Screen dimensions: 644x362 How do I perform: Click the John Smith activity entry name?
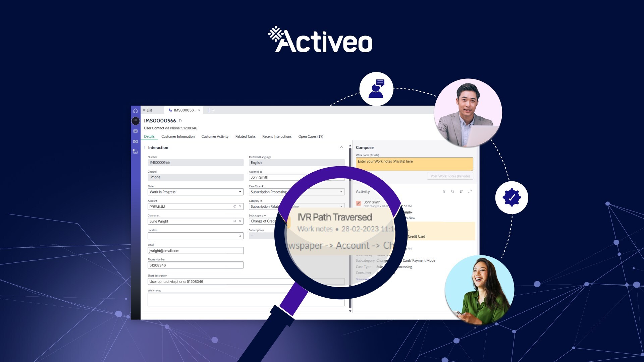(372, 202)
